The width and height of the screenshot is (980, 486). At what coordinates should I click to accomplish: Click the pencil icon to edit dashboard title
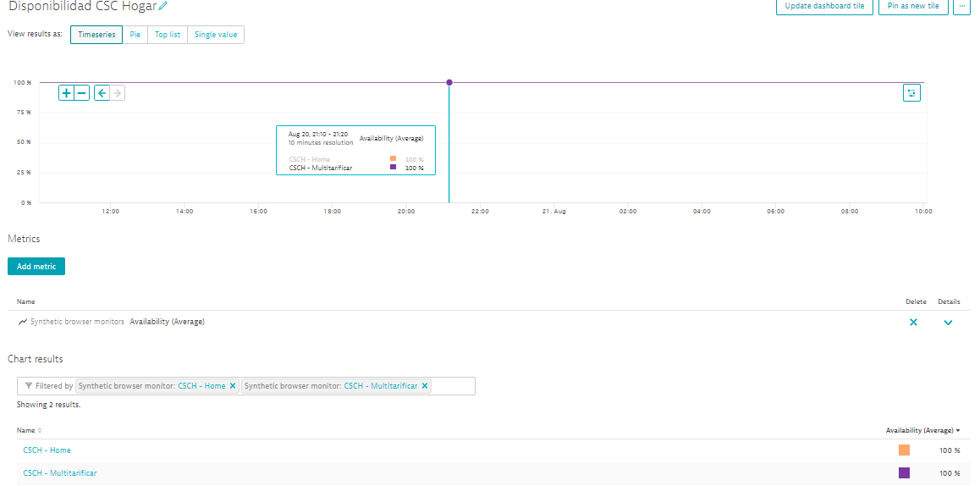click(162, 7)
